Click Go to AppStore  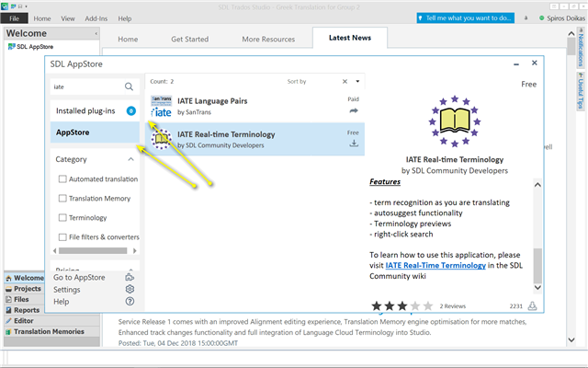click(79, 278)
